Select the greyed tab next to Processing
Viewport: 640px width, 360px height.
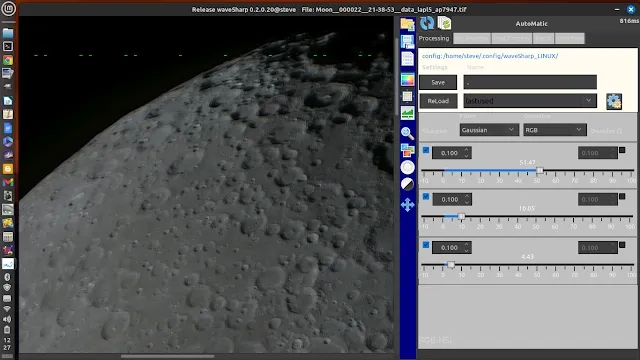[x=471, y=38]
